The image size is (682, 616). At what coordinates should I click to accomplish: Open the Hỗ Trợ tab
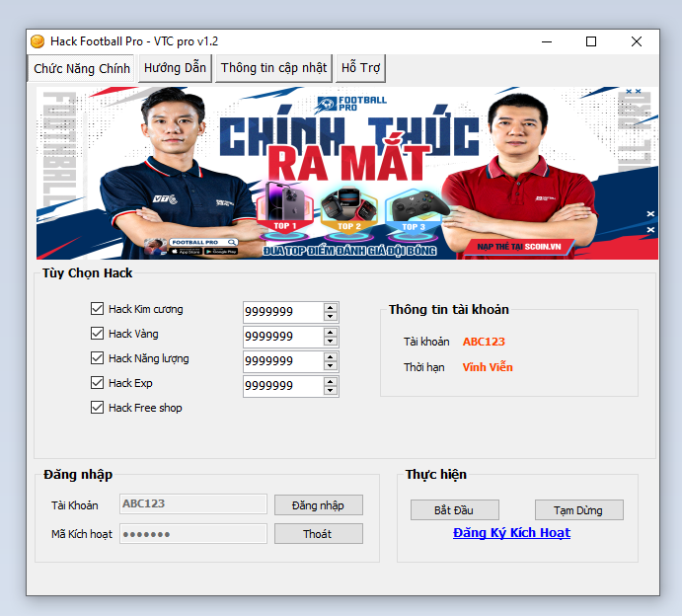[x=360, y=68]
